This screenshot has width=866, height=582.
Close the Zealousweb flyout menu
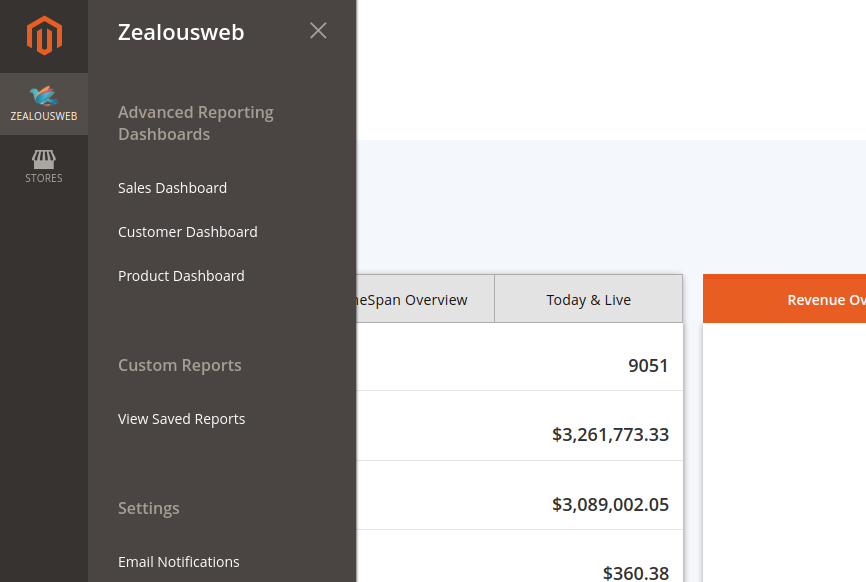pos(318,31)
